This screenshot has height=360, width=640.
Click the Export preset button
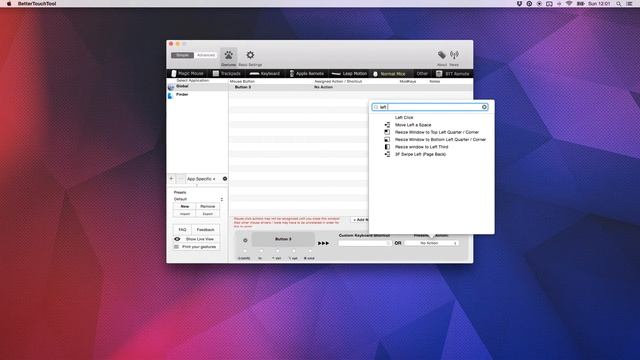click(x=207, y=214)
